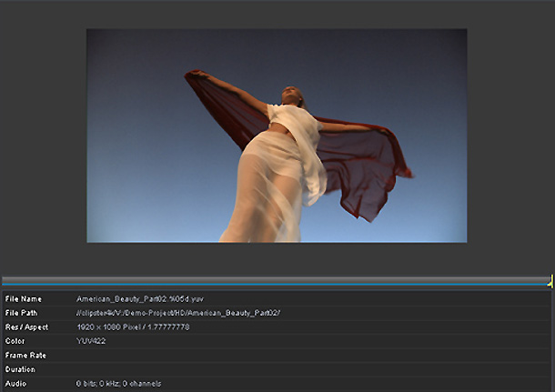Click the dark area left of preview
This screenshot has width=555, height=392.
pos(43,136)
